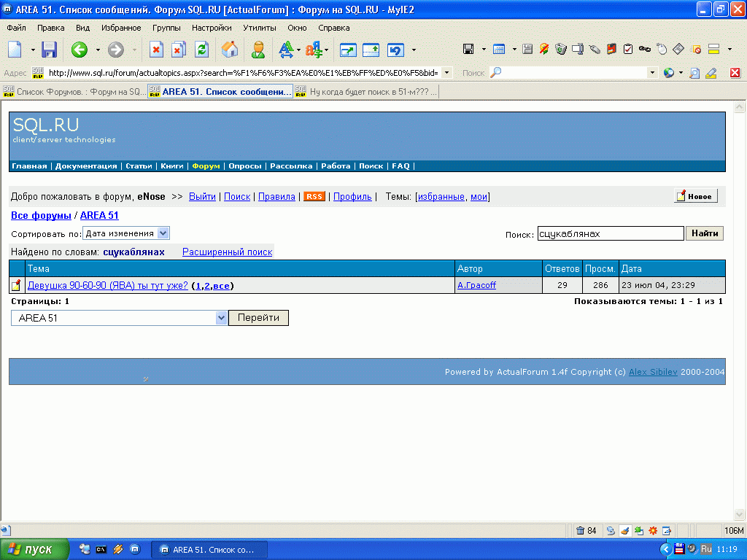Click the recycle bin toolbar icon
747x560 pixels.
[561, 50]
